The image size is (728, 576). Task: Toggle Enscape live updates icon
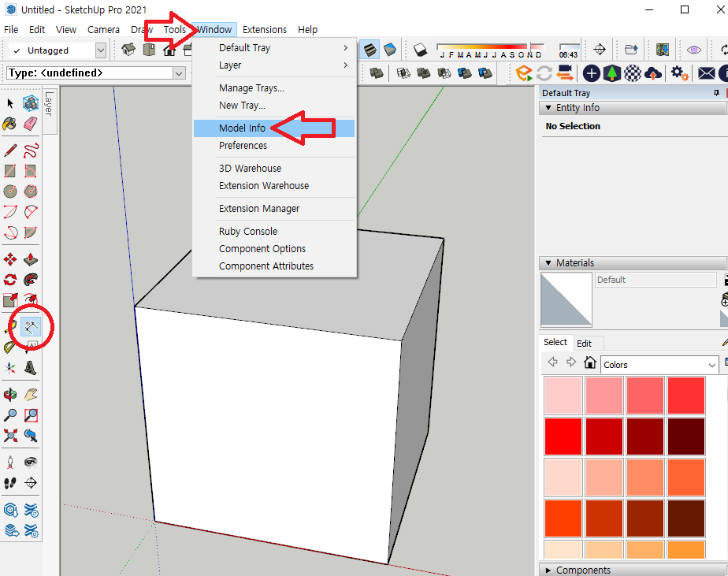(544, 73)
